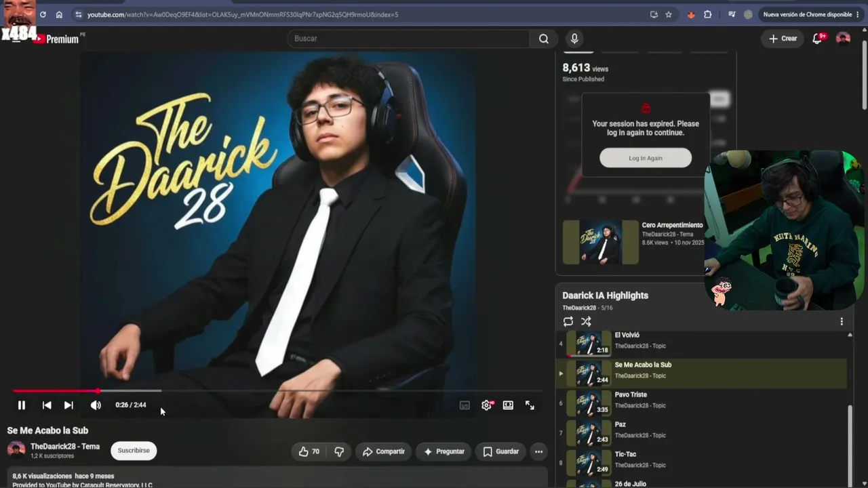Go to the YouTube Premium home logo
This screenshot has height=488, width=868.
56,39
